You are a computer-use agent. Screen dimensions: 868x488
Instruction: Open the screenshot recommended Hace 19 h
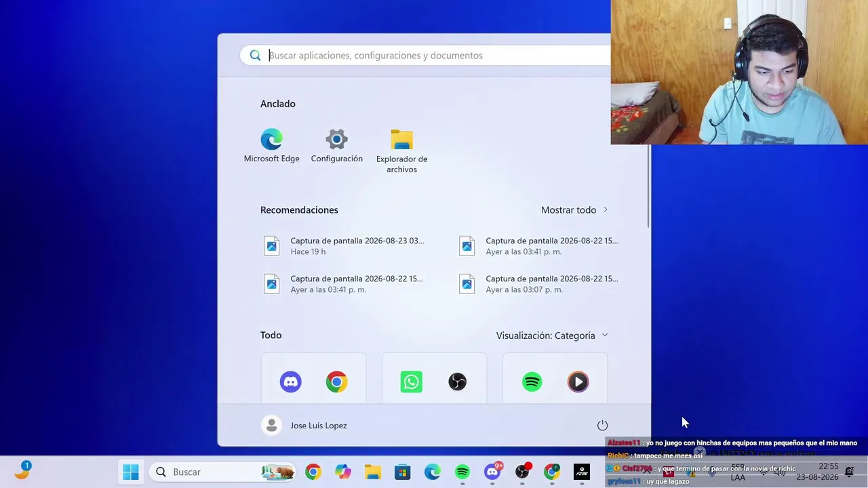[346, 245]
